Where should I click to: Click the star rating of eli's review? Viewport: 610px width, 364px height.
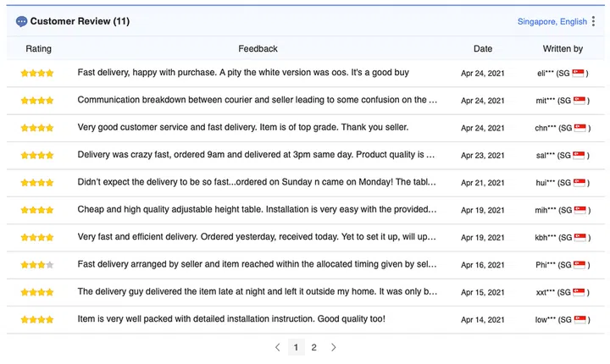(x=37, y=74)
